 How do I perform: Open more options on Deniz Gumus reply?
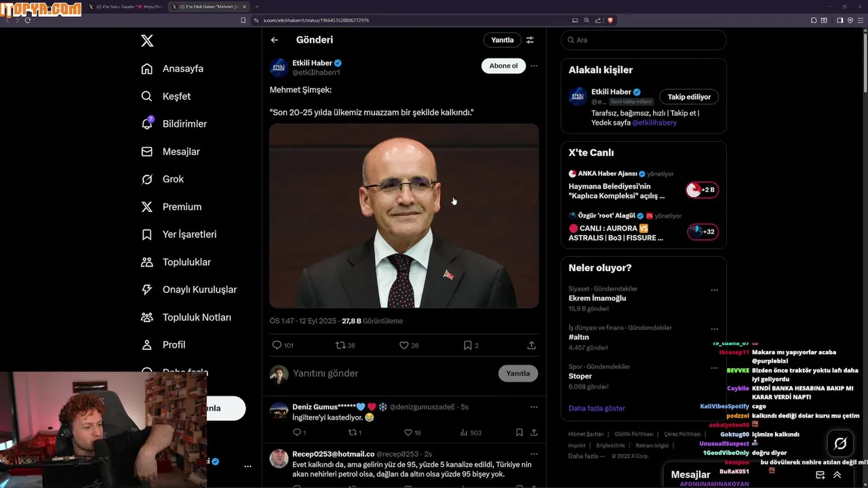click(x=534, y=407)
